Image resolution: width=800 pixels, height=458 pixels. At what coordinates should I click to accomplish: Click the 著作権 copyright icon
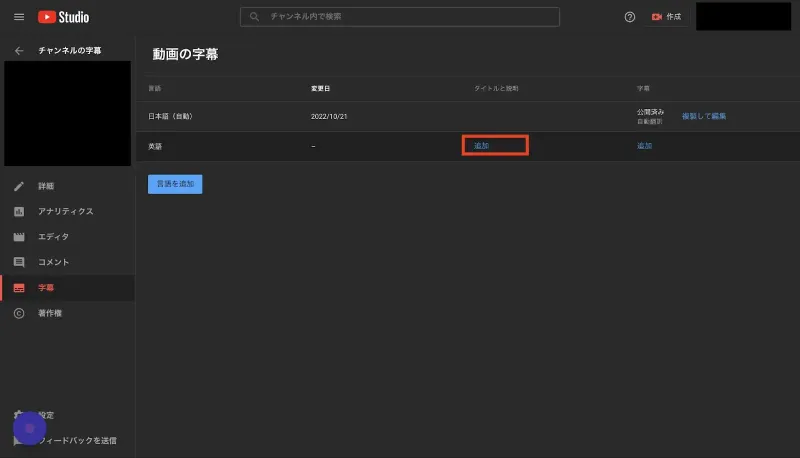(x=19, y=313)
